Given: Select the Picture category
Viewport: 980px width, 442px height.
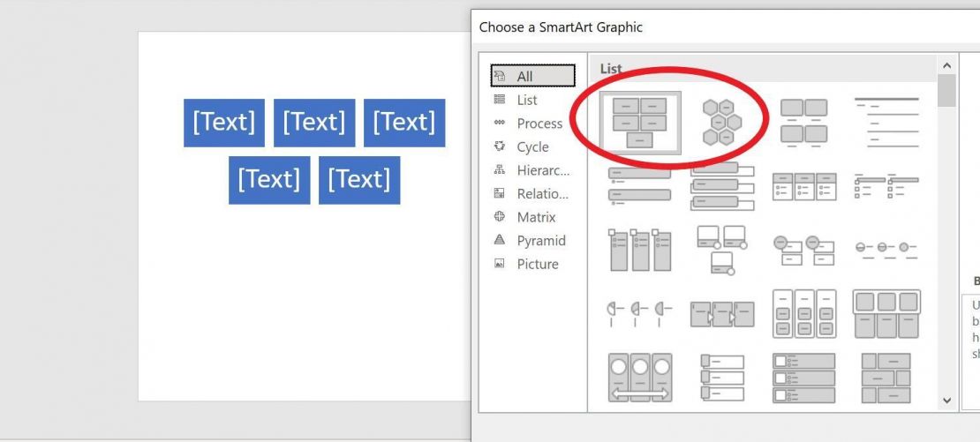Looking at the screenshot, I should click(x=537, y=264).
